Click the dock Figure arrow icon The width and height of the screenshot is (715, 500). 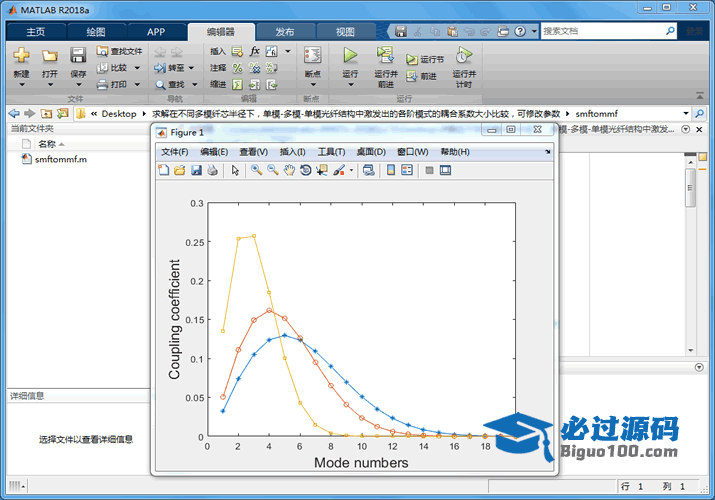click(x=548, y=152)
